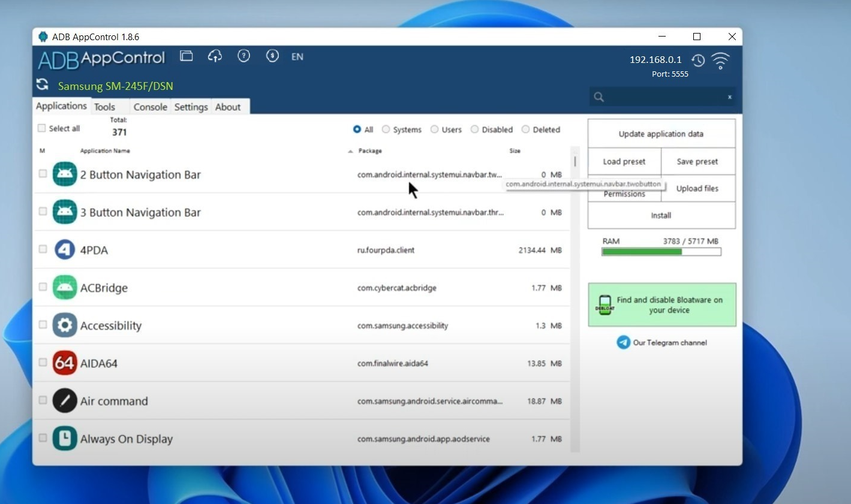Screen dimensions: 851x504
Task: Open the file manager window icon in header
Action: click(x=187, y=56)
